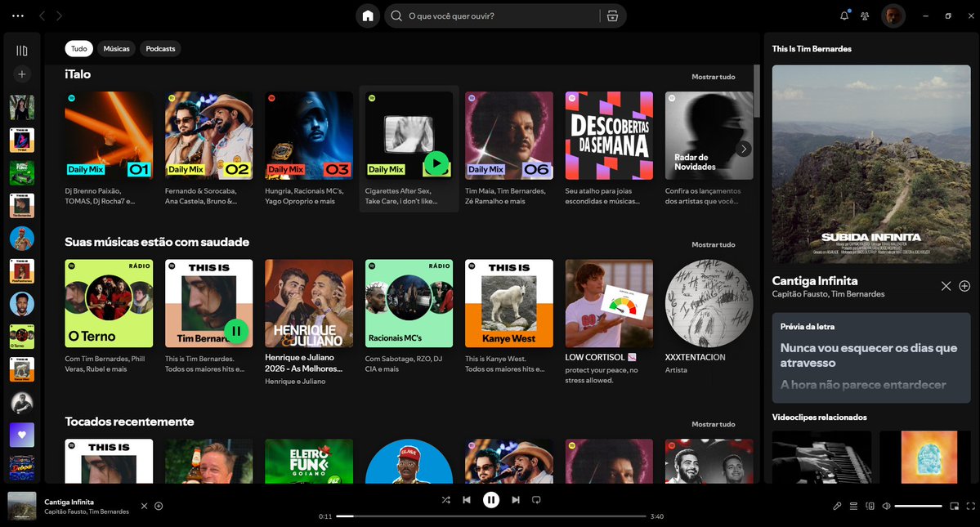Go to Spotify Home icon
980x527 pixels.
(368, 16)
